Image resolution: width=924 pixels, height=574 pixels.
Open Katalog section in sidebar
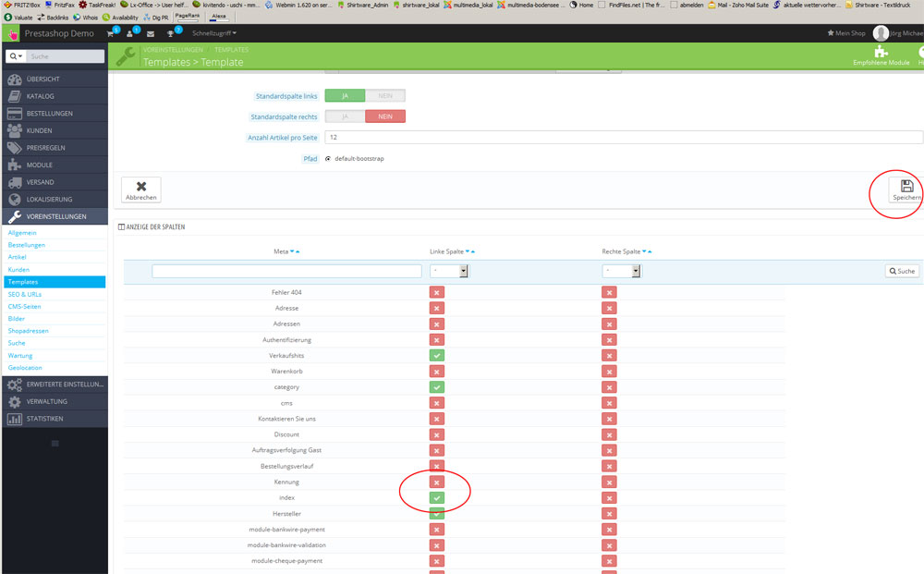coord(55,96)
